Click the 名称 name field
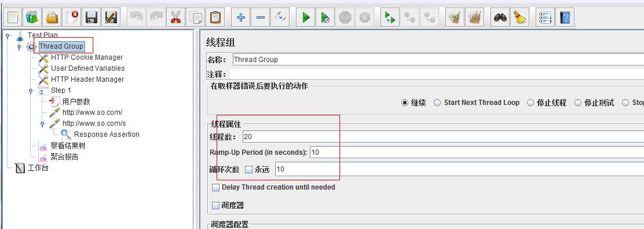 438,60
